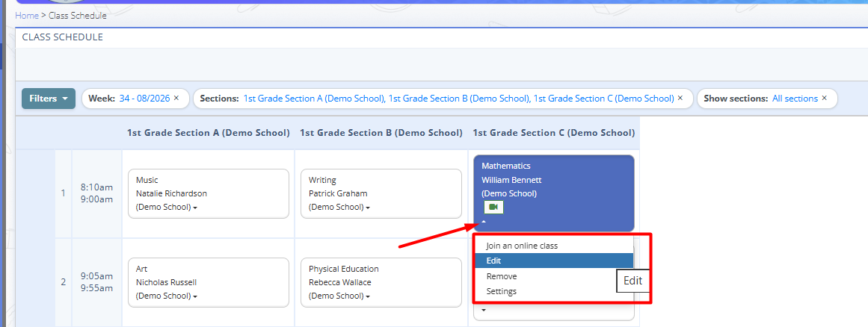Image resolution: width=868 pixels, height=327 pixels.
Task: Expand the Physical Education class dropdown caret
Action: 368,296
